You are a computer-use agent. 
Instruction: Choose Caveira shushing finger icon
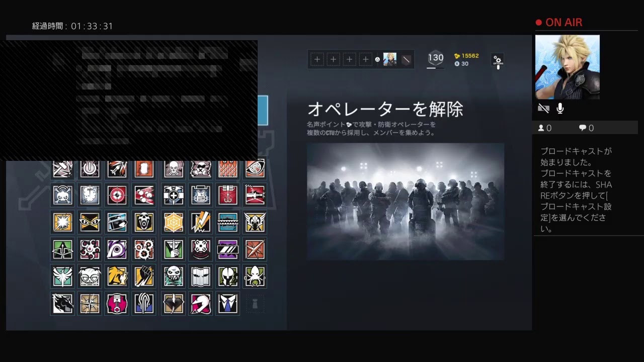click(174, 249)
